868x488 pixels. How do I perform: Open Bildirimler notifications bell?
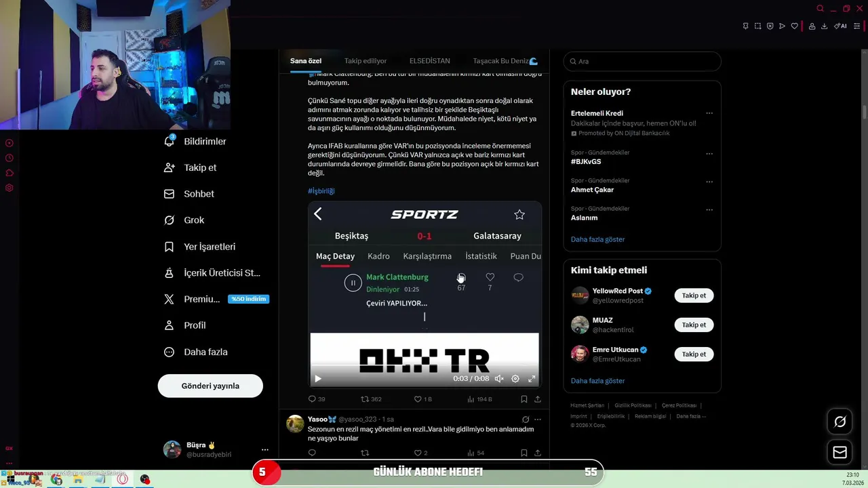tap(170, 141)
